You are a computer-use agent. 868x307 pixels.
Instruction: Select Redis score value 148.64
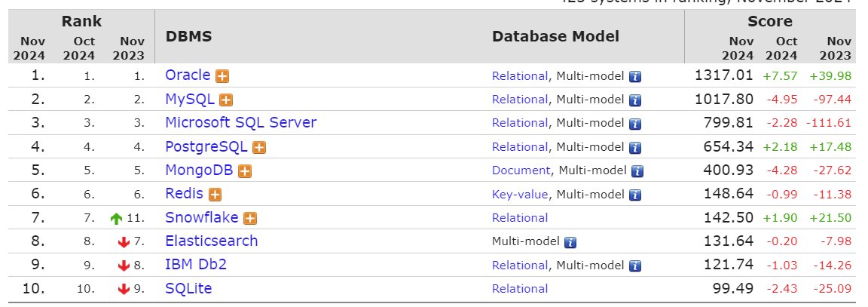(729, 193)
